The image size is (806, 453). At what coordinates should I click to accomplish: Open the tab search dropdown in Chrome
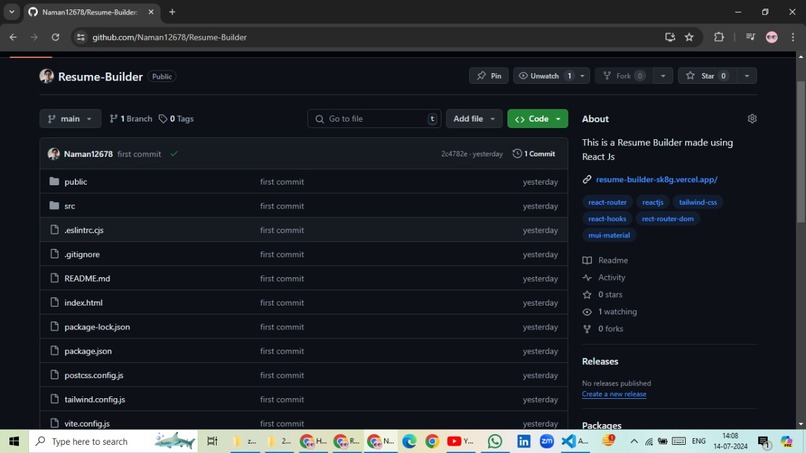[11, 12]
